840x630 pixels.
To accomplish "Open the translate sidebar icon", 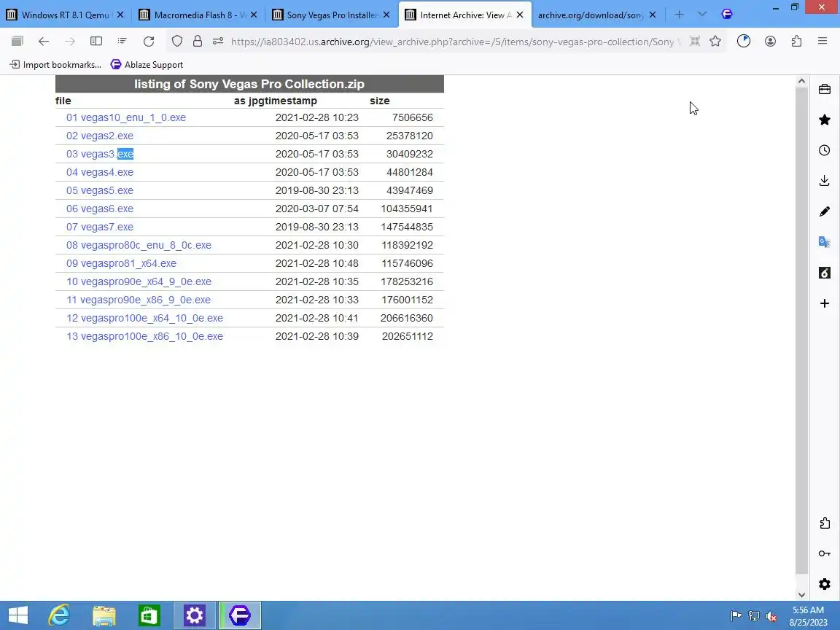I will coord(825,242).
